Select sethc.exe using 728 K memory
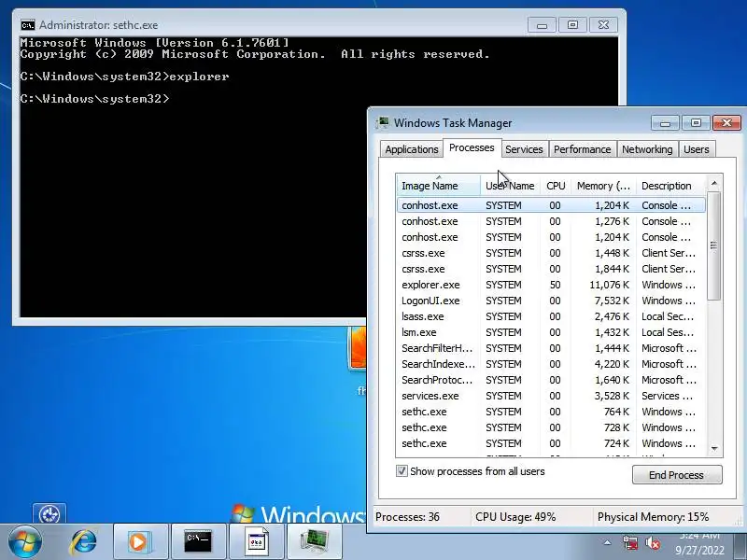The image size is (747, 560). 551,427
